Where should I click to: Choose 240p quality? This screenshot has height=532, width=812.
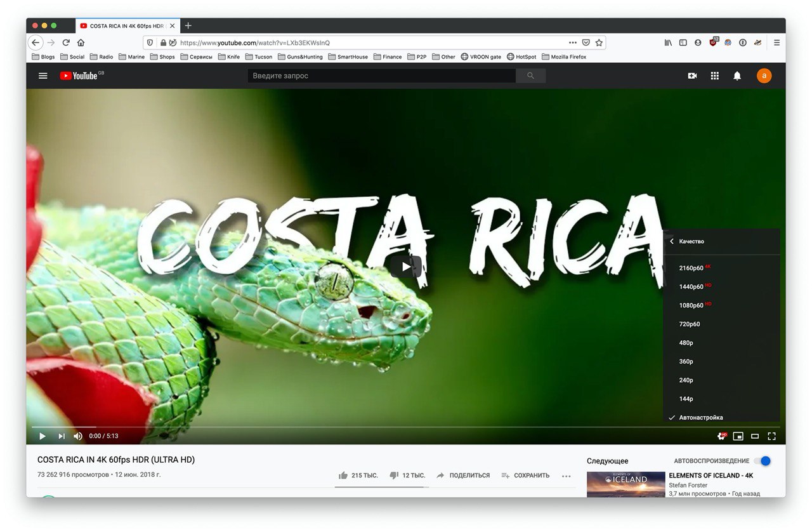coord(721,380)
